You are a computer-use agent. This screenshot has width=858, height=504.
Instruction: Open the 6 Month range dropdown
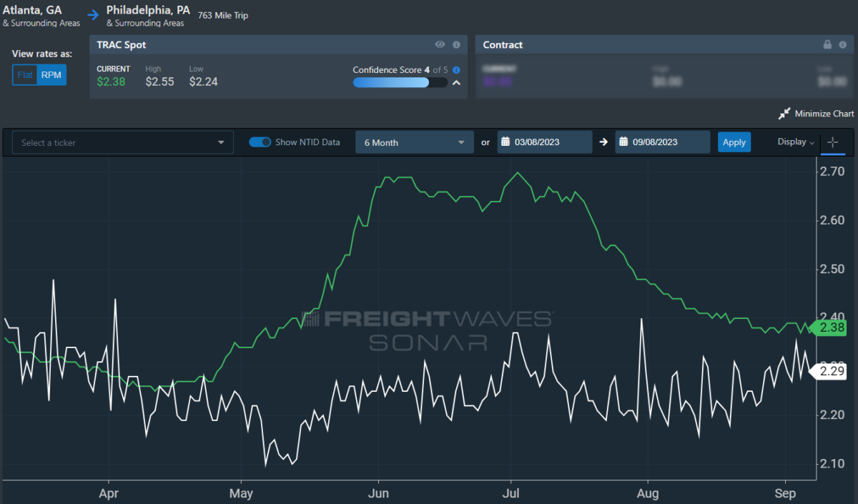[415, 142]
